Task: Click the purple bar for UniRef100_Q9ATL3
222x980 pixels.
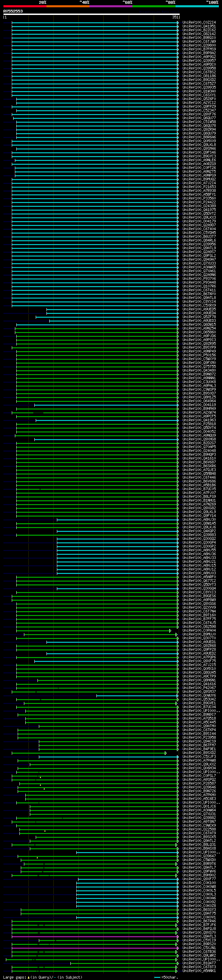Action: (x=95, y=936)
